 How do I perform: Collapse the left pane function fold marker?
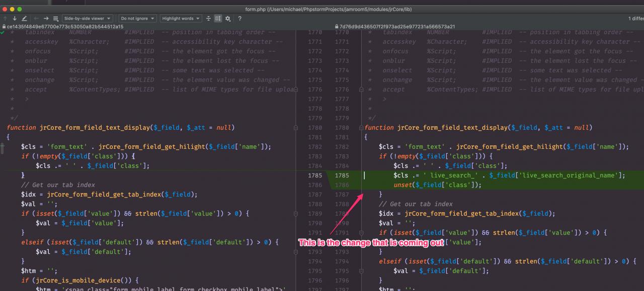pos(296,128)
